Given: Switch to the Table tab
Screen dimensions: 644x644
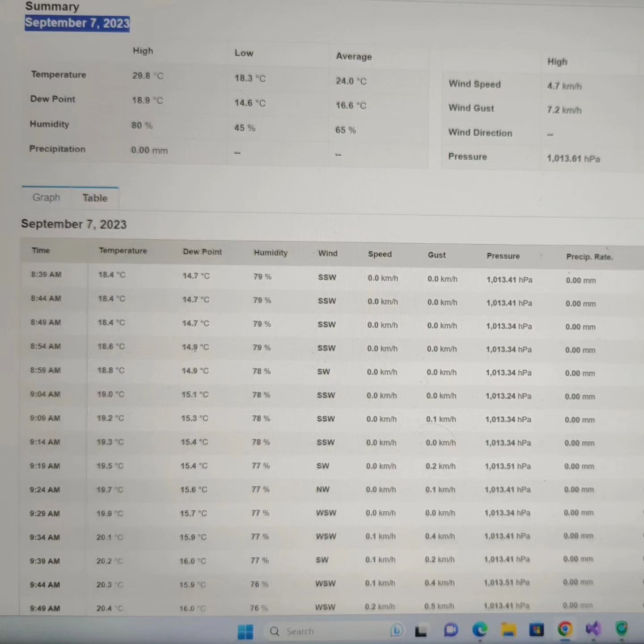Looking at the screenshot, I should (95, 198).
